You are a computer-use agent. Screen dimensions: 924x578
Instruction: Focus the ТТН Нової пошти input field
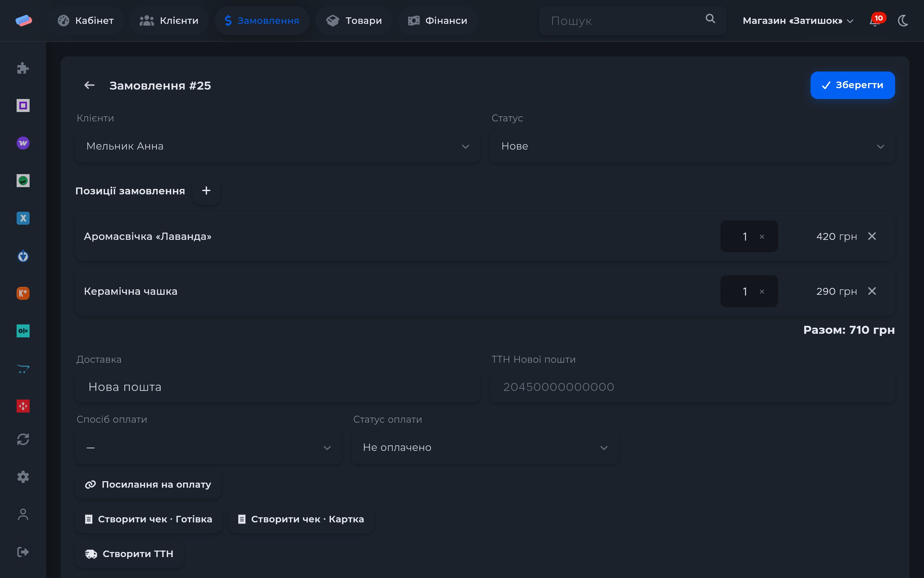(692, 387)
